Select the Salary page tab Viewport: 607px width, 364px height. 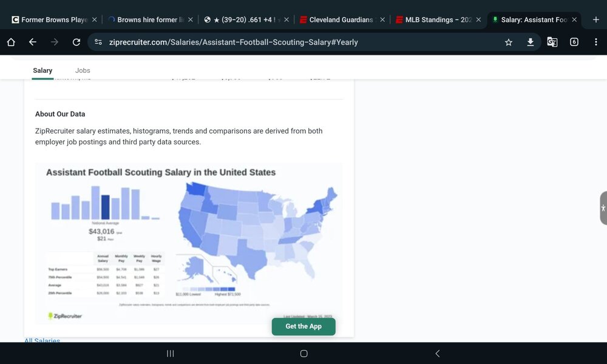tap(42, 70)
